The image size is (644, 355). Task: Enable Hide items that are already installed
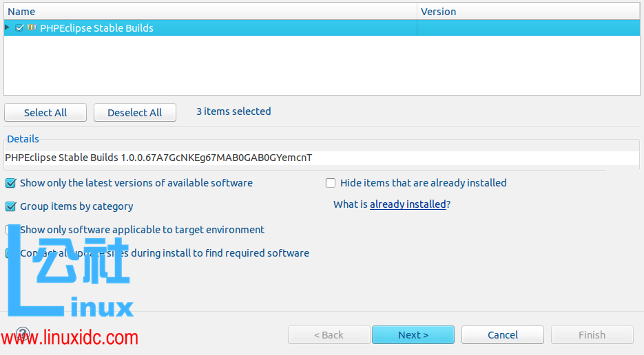coord(331,183)
